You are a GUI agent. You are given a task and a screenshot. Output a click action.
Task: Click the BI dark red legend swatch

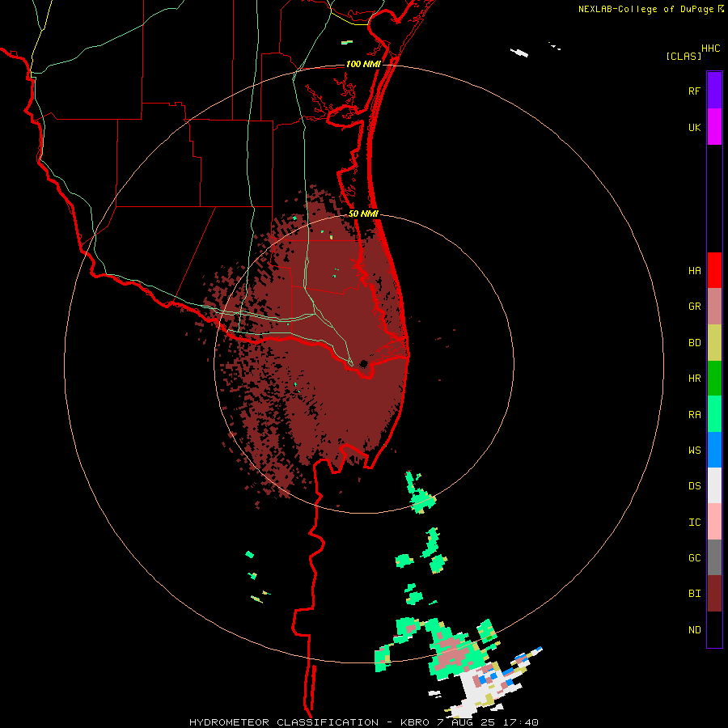click(714, 594)
